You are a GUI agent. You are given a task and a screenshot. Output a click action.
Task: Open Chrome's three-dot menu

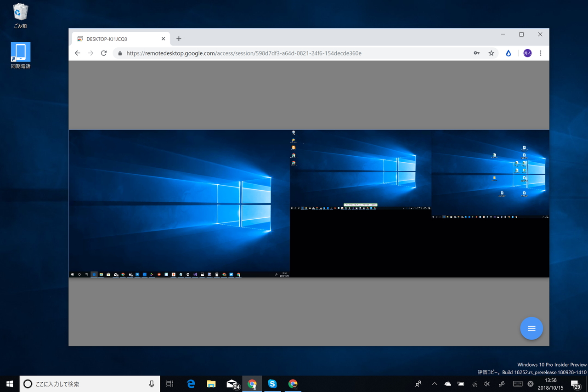tap(541, 53)
